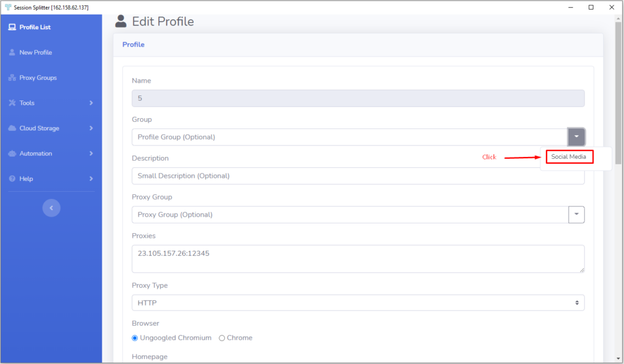Close the Session Splitter window
624x364 pixels.
612,7
